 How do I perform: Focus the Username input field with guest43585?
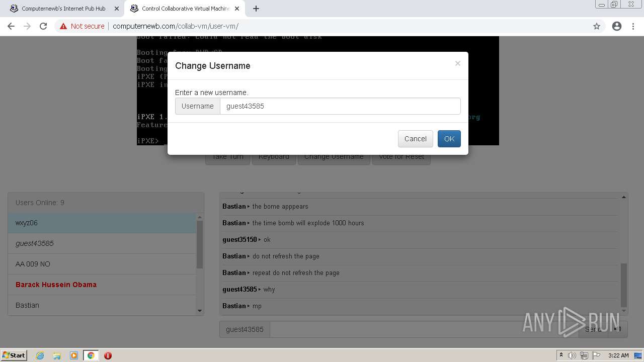[x=340, y=106]
